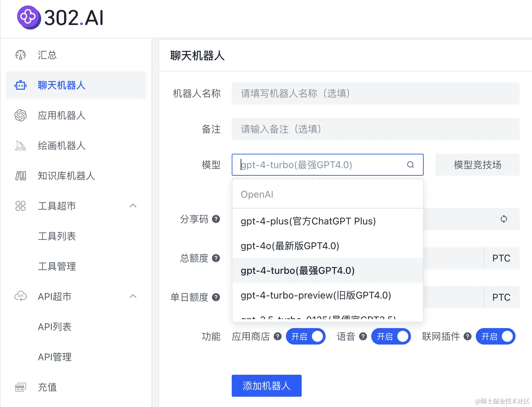532x407 pixels.
Task: Click the refresh icon for 分享码
Action: coord(504,219)
